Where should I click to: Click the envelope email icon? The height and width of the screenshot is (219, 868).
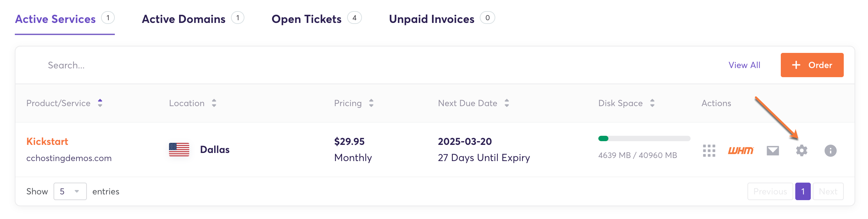[772, 151]
